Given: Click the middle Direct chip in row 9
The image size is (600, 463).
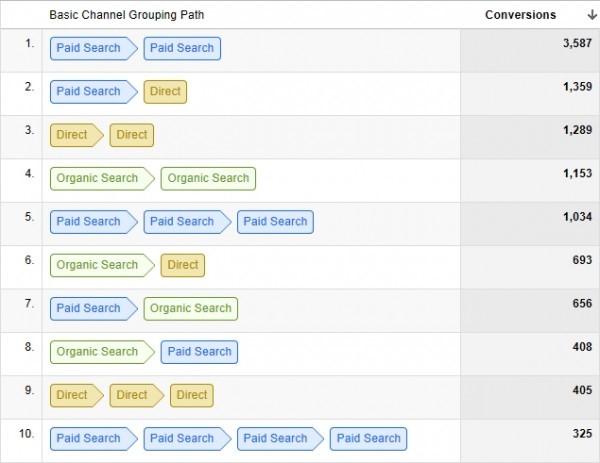Looking at the screenshot, I should pyautogui.click(x=137, y=395).
